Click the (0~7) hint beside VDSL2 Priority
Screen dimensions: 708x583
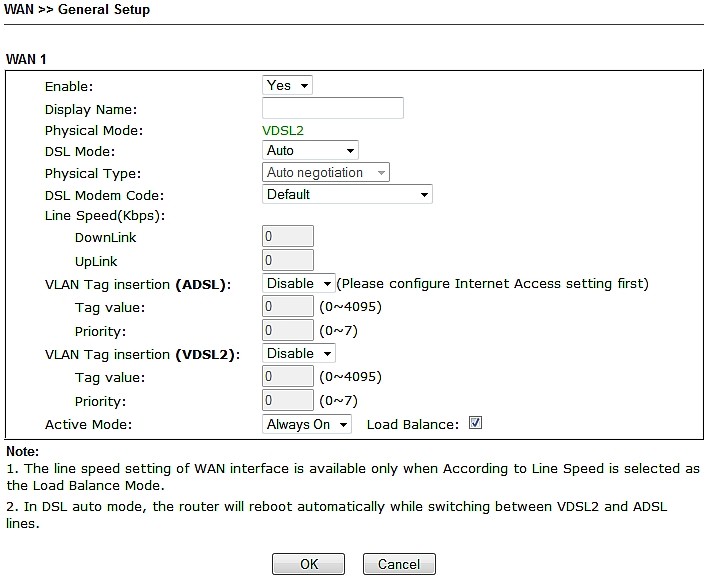click(338, 401)
